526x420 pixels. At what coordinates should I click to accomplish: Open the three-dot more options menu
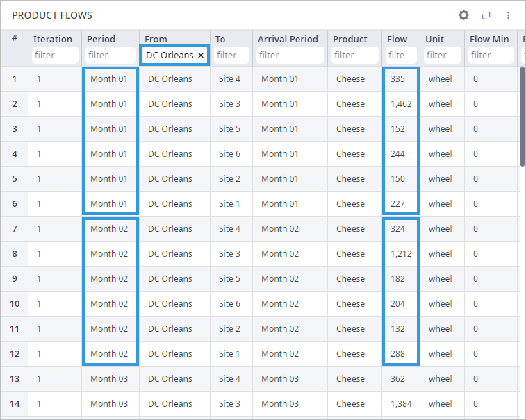508,15
